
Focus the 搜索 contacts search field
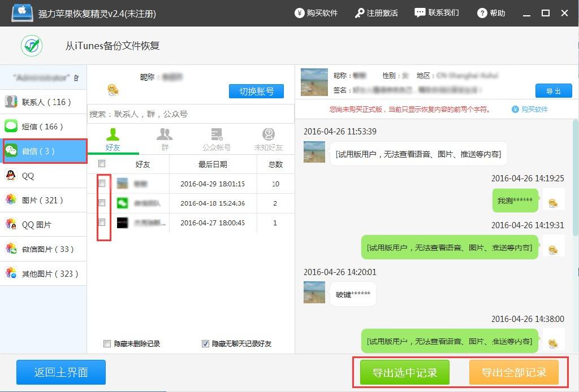pos(191,114)
